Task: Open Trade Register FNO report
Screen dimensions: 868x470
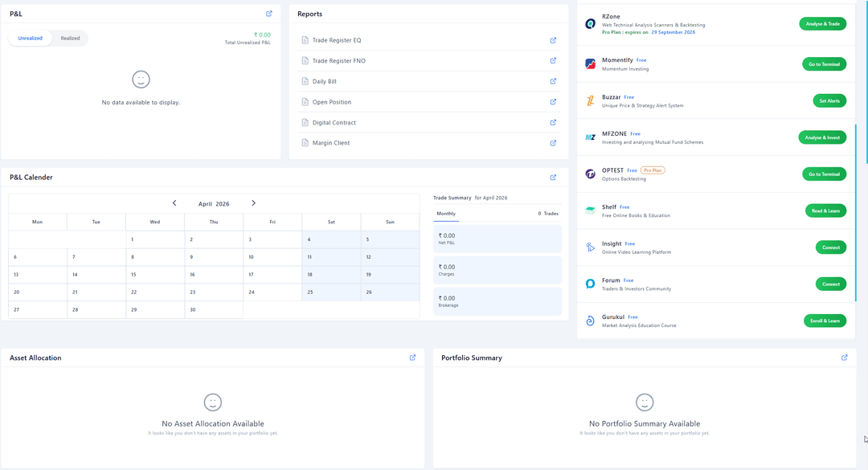Action: 338,61
